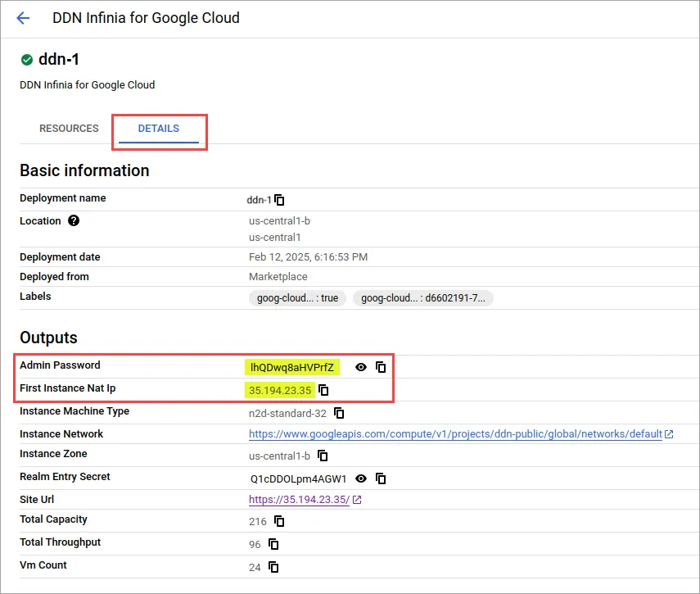Select the DETAILS tab
Viewport: 700px width, 594px height.
tap(159, 129)
